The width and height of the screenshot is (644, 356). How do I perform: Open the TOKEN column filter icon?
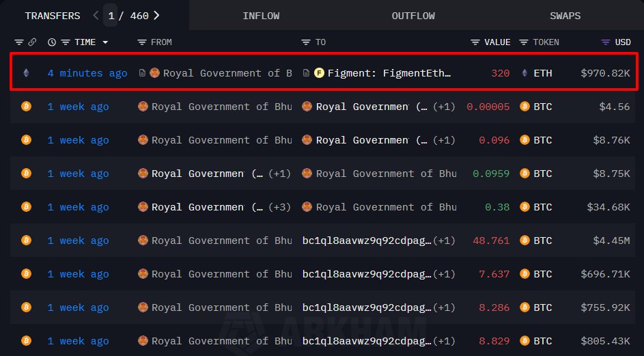[x=524, y=42]
